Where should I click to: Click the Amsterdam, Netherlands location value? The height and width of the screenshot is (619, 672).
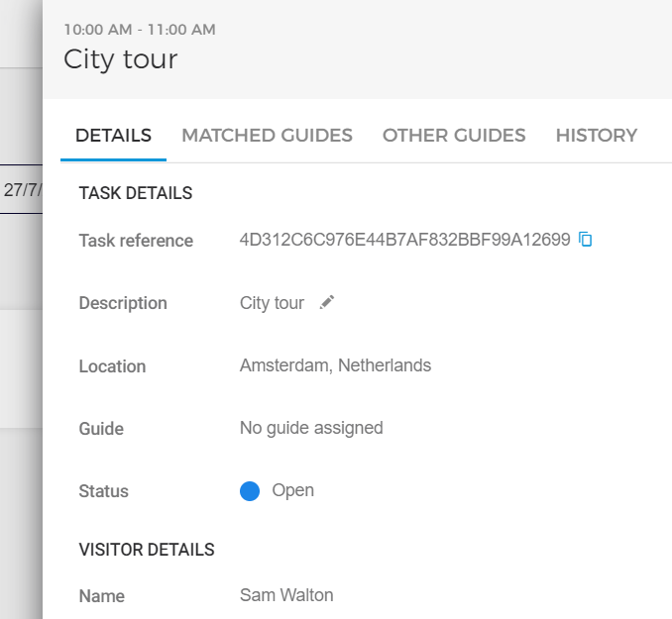coord(335,365)
